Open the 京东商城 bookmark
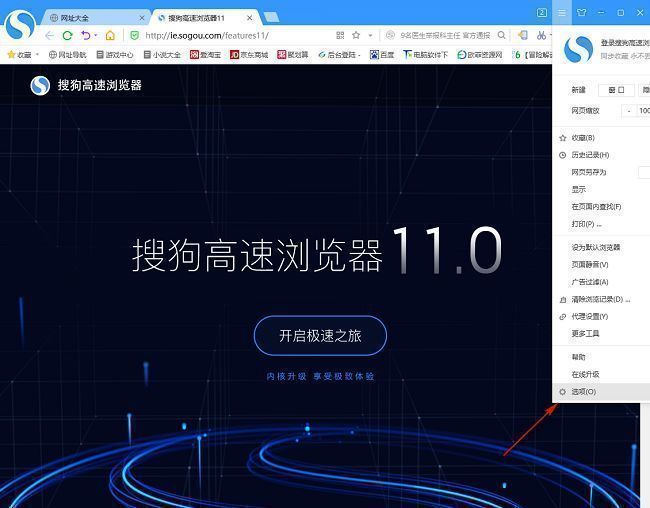Viewport: 650px width, 508px height. 249,54
